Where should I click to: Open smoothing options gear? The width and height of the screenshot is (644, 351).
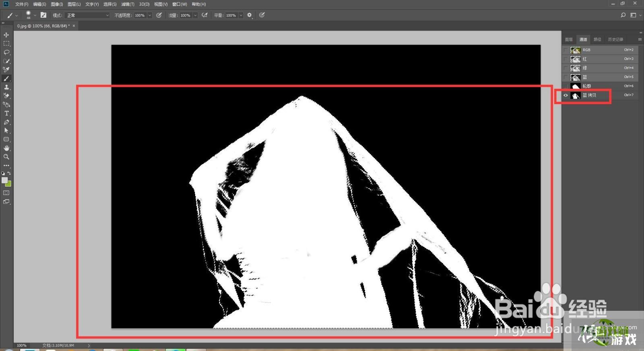pyautogui.click(x=250, y=15)
